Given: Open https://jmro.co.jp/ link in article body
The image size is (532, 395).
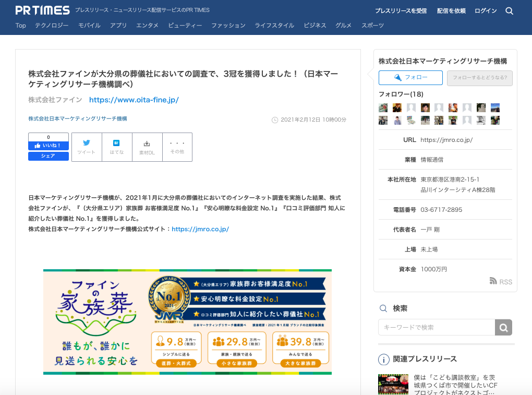Looking at the screenshot, I should pyautogui.click(x=200, y=229).
